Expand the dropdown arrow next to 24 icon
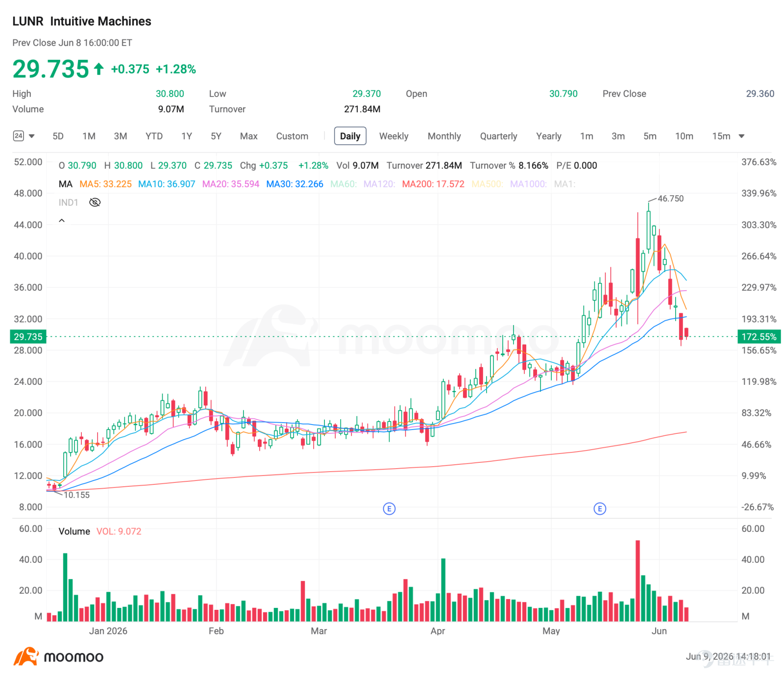784x677 pixels. 32,136
